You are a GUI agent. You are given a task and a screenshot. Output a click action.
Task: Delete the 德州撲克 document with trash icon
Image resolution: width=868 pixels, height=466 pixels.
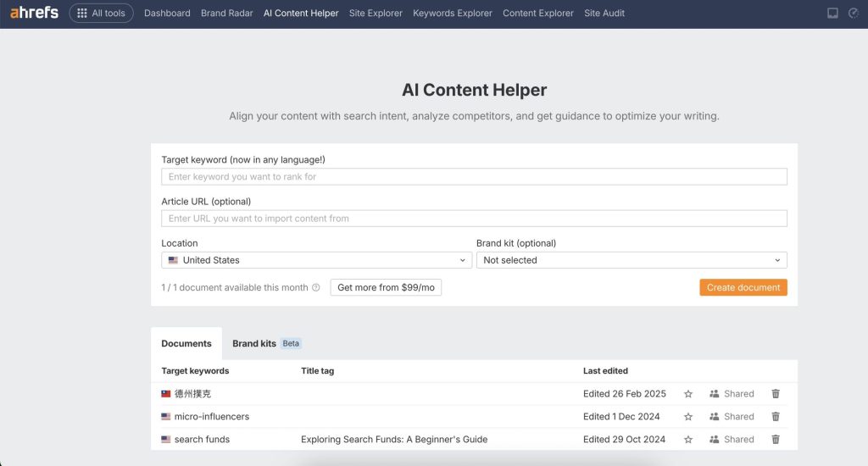[776, 394]
